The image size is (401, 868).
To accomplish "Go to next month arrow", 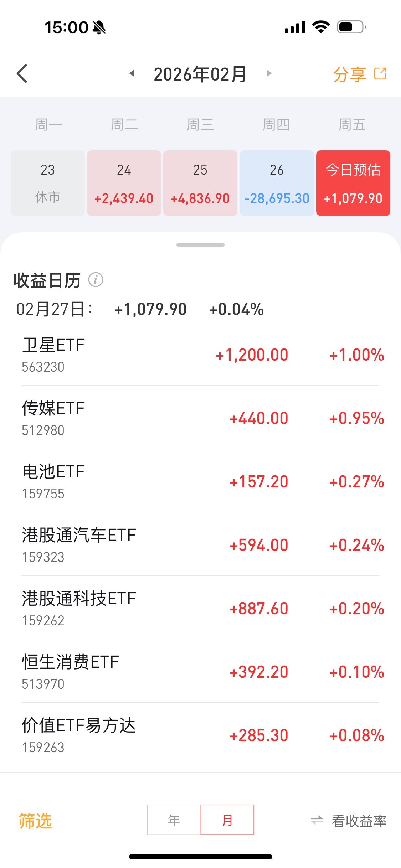I will (269, 73).
